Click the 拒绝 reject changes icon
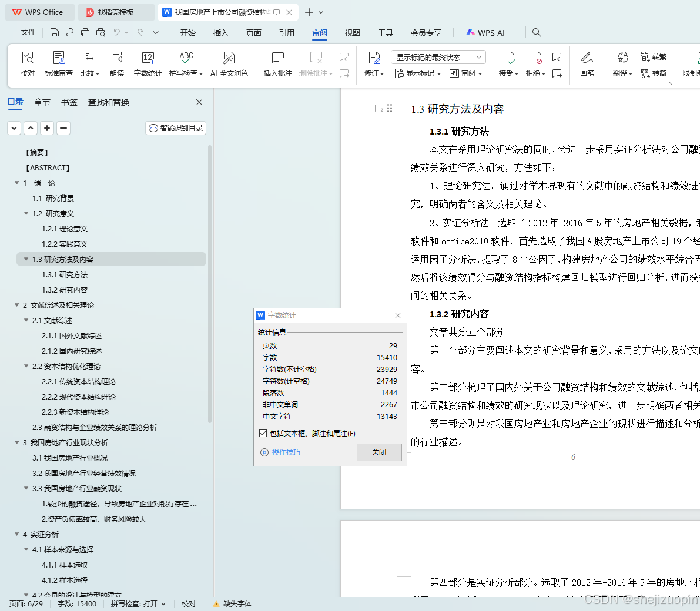This screenshot has width=700, height=611. click(x=535, y=58)
